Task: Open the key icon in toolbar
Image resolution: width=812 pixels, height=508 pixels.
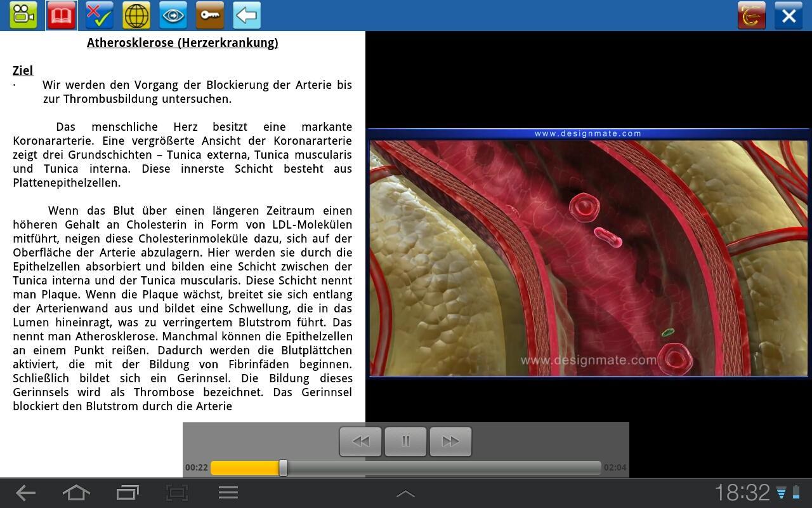Action: (210, 15)
